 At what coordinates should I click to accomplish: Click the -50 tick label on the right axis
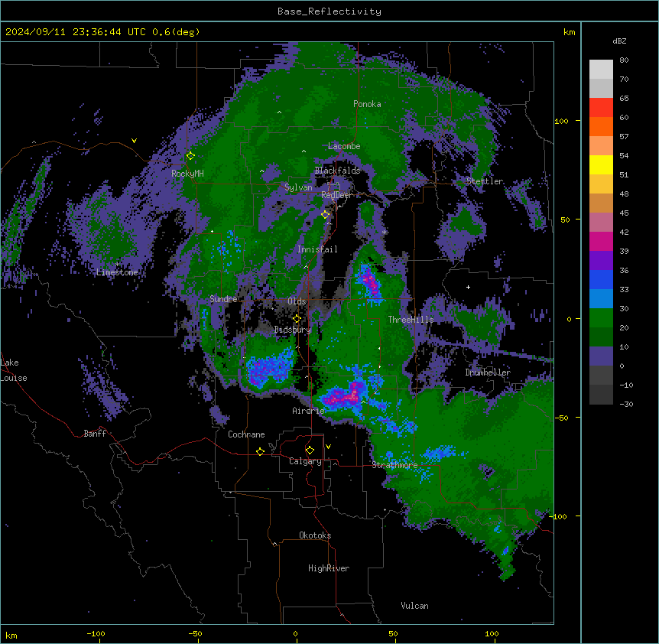pyautogui.click(x=561, y=418)
